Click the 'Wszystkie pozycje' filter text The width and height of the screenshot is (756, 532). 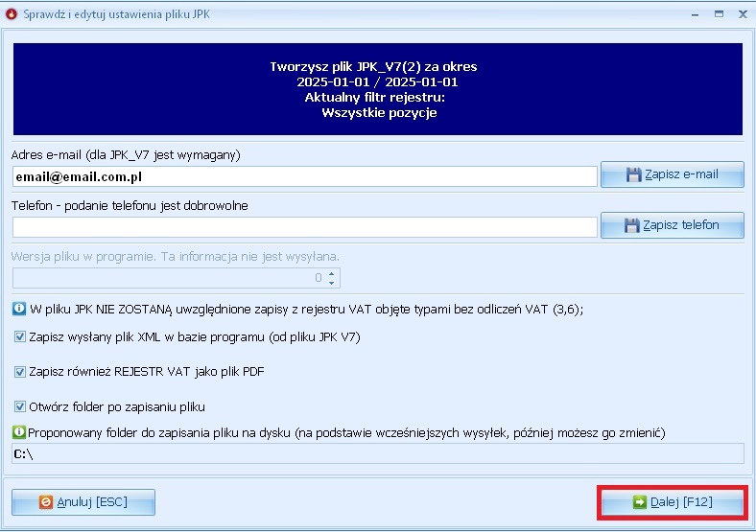point(380,113)
